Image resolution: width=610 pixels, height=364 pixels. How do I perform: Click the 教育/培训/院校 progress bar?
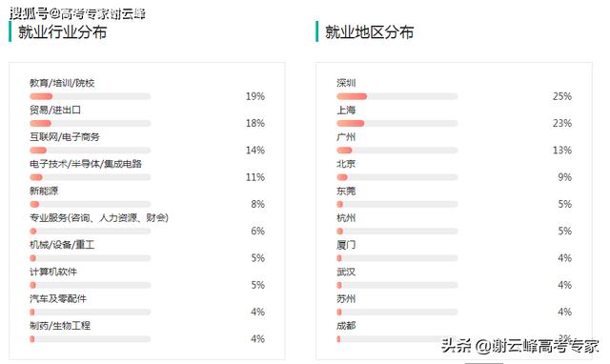coord(90,96)
